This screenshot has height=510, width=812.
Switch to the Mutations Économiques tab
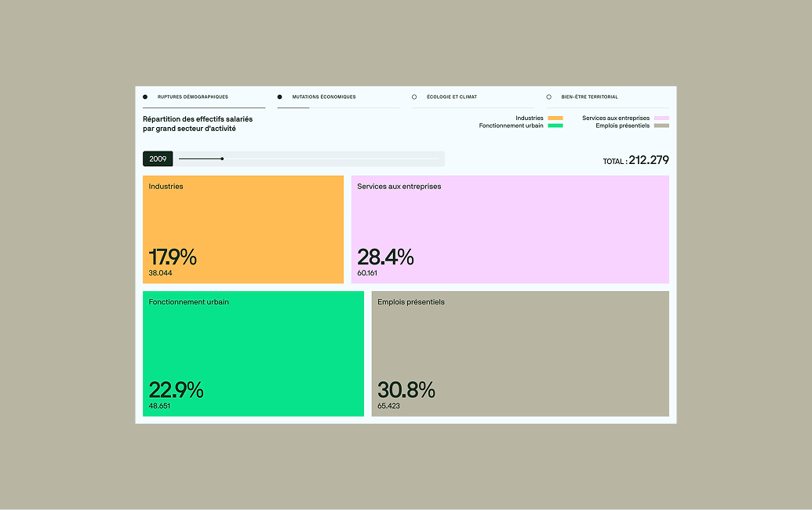coord(324,97)
